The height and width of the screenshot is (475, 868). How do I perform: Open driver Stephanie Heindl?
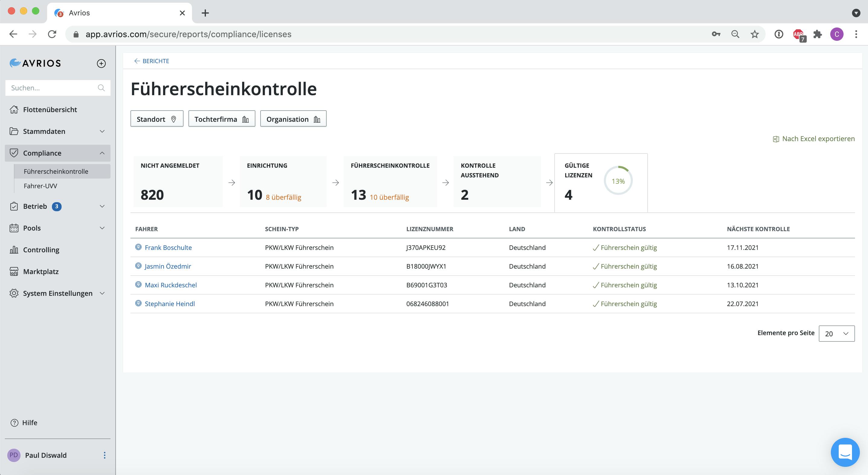(170, 304)
